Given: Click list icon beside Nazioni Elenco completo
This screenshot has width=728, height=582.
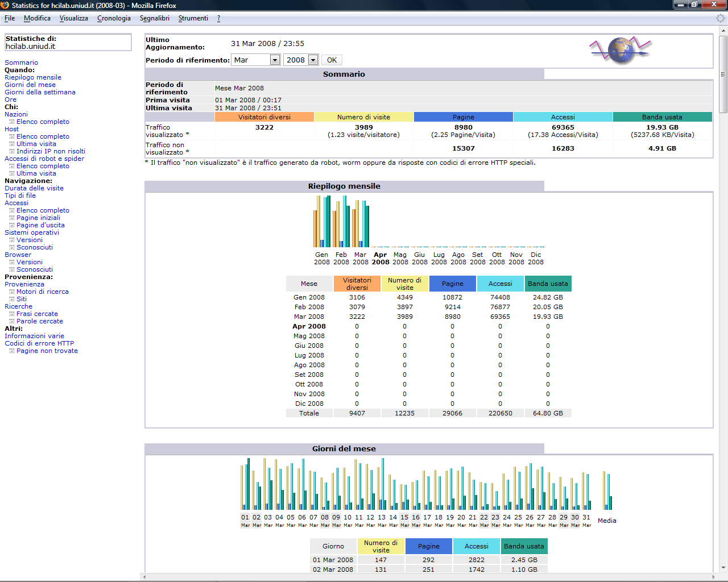Looking at the screenshot, I should point(11,122).
